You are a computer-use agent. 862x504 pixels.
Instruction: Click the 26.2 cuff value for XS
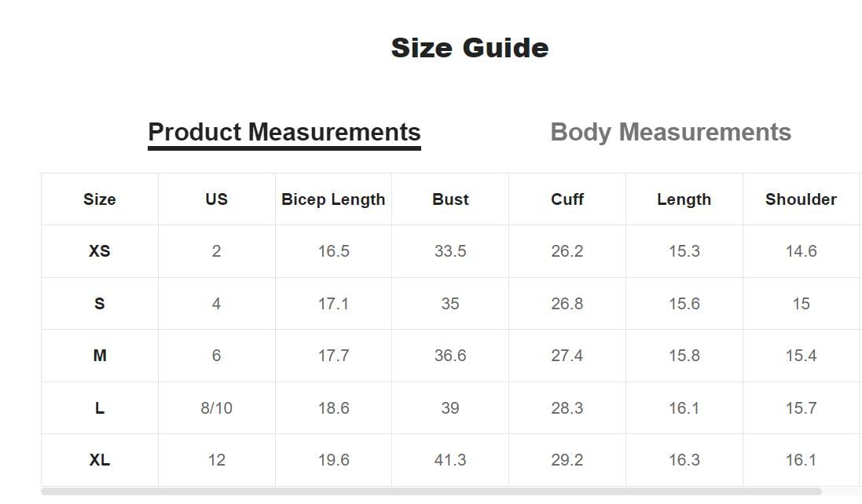point(567,251)
